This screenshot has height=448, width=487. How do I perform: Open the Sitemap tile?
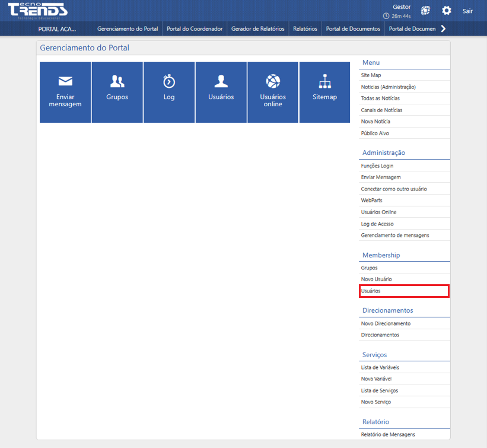point(324,92)
